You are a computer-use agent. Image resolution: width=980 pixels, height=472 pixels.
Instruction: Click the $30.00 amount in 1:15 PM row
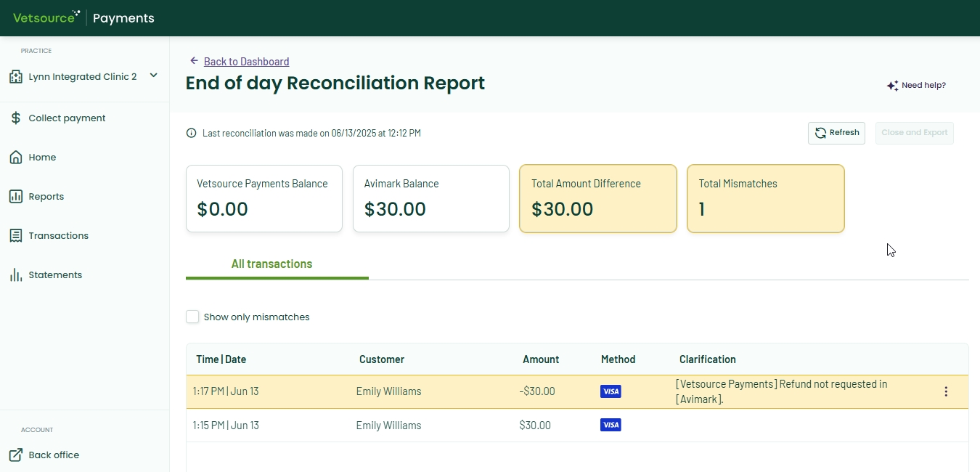[x=535, y=426]
